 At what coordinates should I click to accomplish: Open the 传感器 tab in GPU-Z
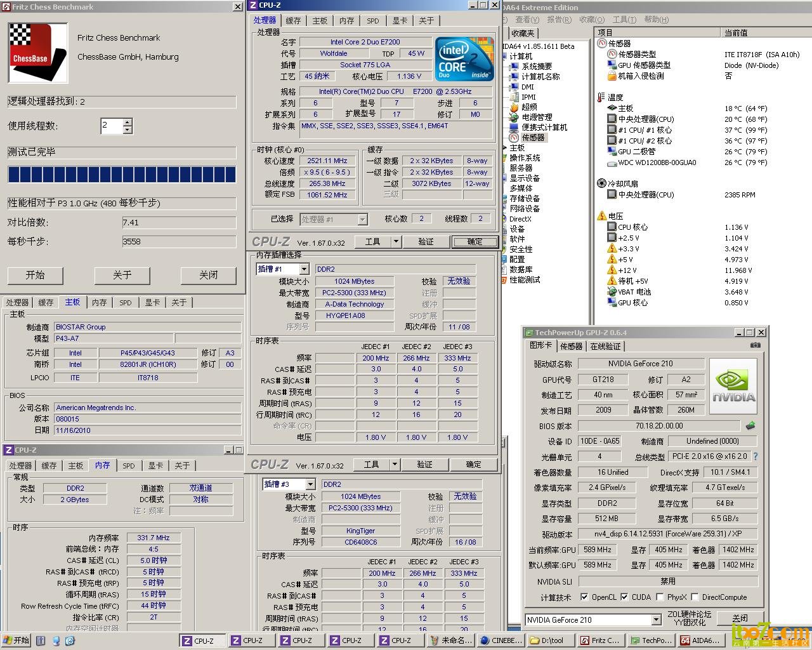pos(571,347)
